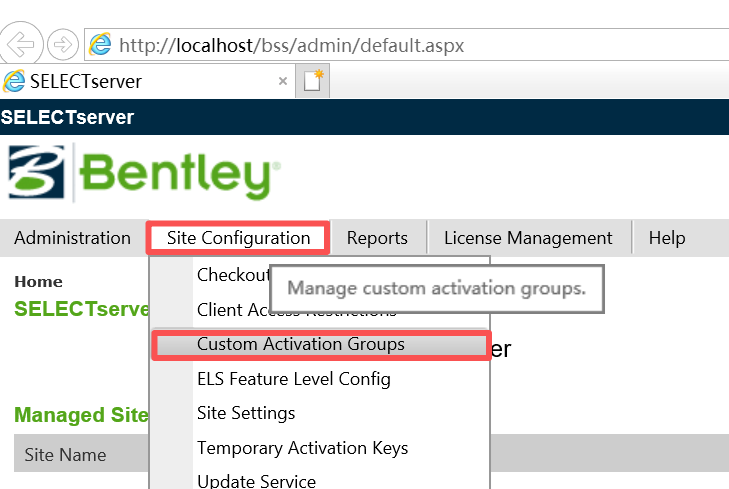Choose Custom Activation Groups from dropdown
Screen dimensions: 729x489
301,344
